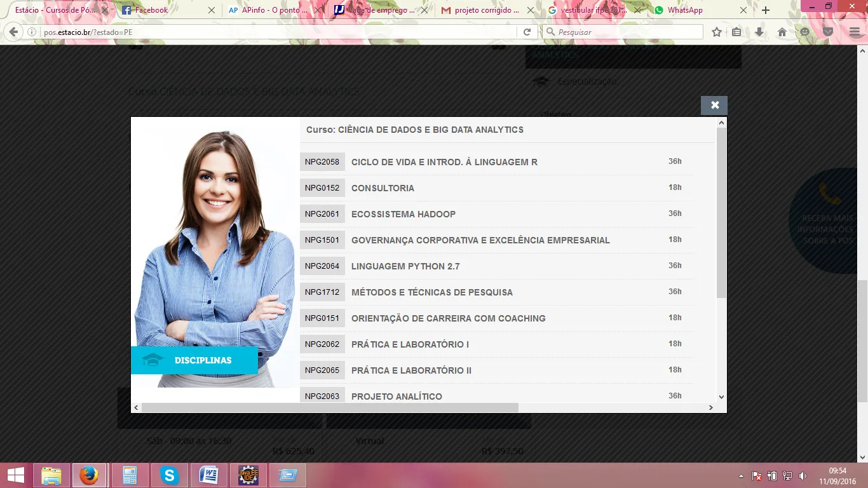Viewport: 868px width, 488px height.
Task: Show your bookmarks list
Action: coord(736,32)
